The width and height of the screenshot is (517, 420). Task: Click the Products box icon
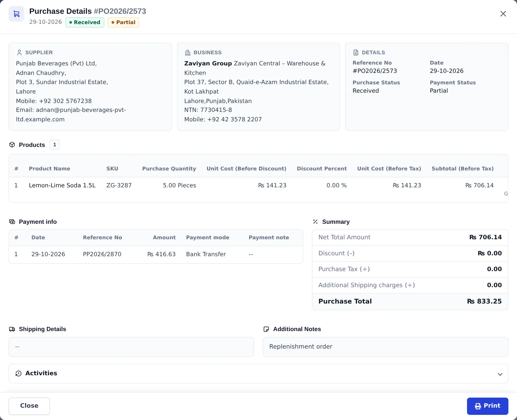[x=12, y=145]
